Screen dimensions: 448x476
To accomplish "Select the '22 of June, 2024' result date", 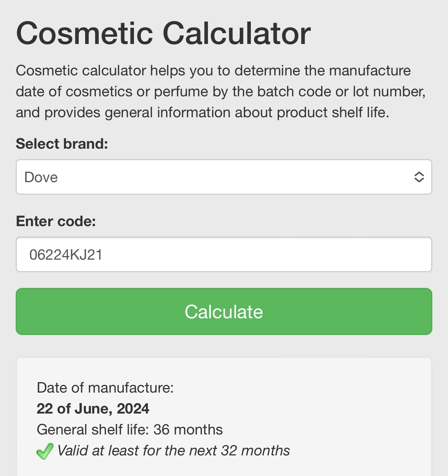I will point(93,409).
